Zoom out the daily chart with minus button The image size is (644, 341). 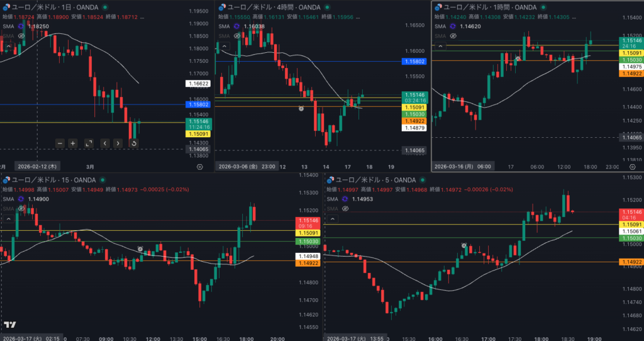pos(60,143)
